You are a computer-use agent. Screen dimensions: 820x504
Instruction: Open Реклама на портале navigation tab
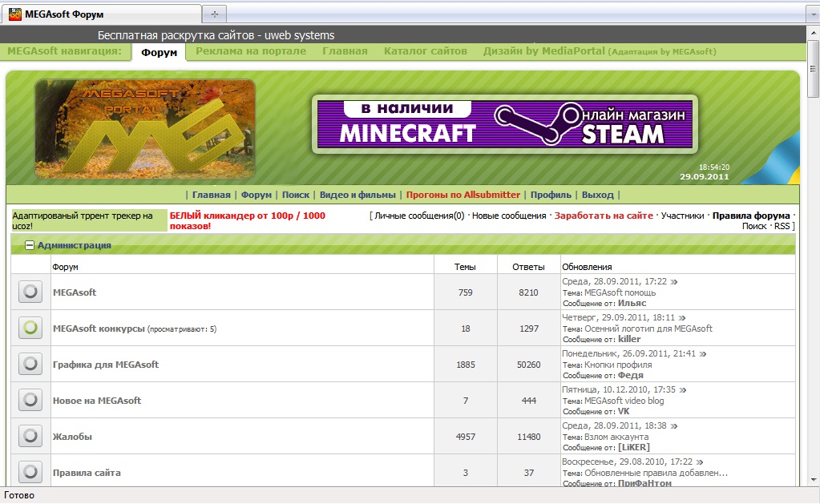[251, 51]
